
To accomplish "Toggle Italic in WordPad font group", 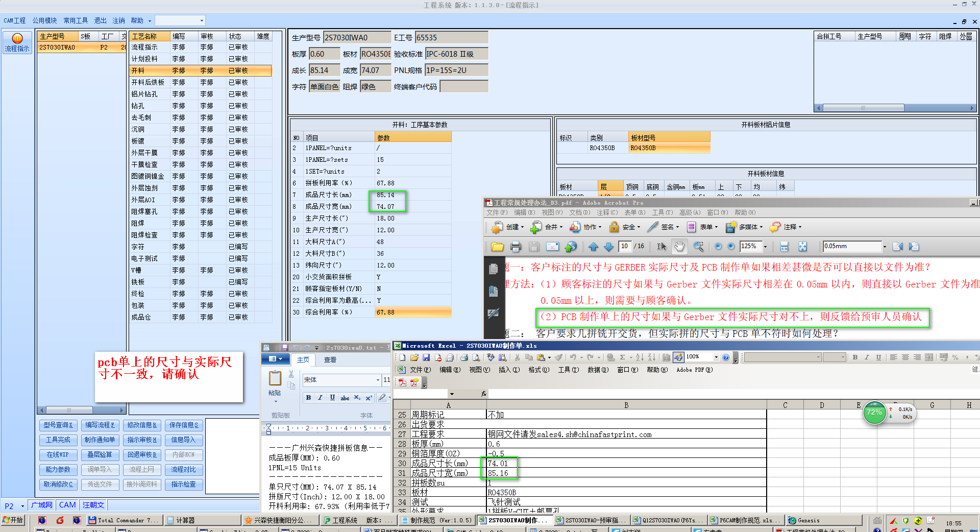I will (321, 398).
